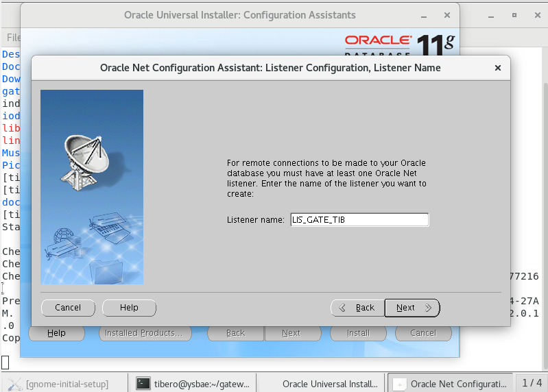
Task: Cancel the Net Configuration Assistant dialog
Action: [x=68, y=308]
